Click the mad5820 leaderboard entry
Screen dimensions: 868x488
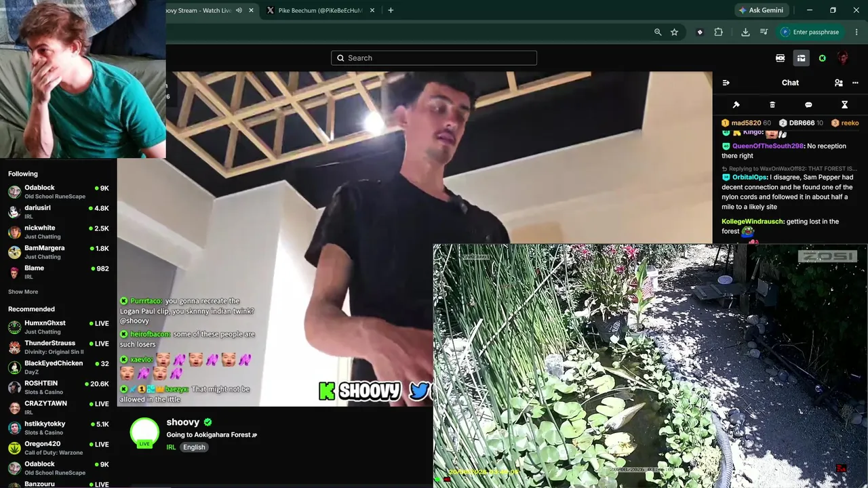pos(746,123)
